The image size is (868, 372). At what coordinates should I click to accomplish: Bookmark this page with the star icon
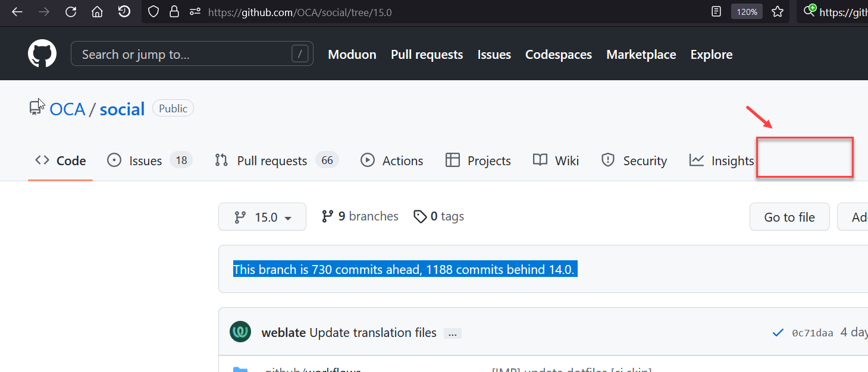pos(777,12)
